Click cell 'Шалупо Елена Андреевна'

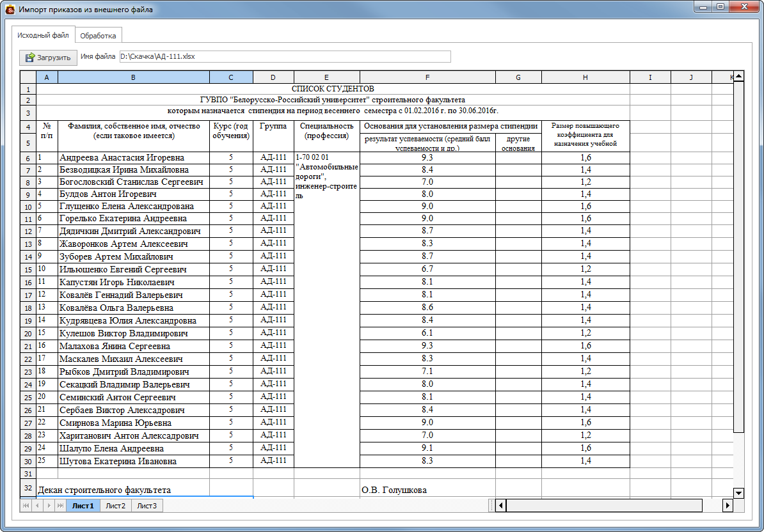134,448
